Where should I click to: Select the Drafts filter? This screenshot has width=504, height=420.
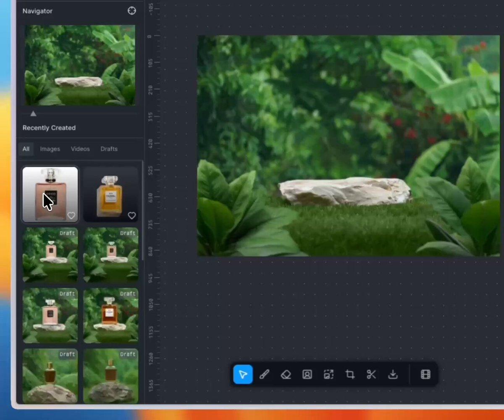tap(109, 149)
